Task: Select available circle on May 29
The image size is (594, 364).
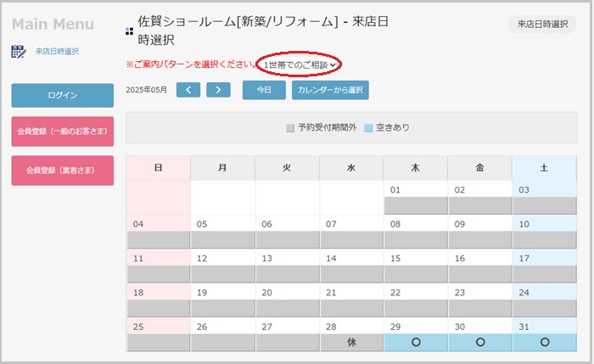Action: [x=416, y=343]
